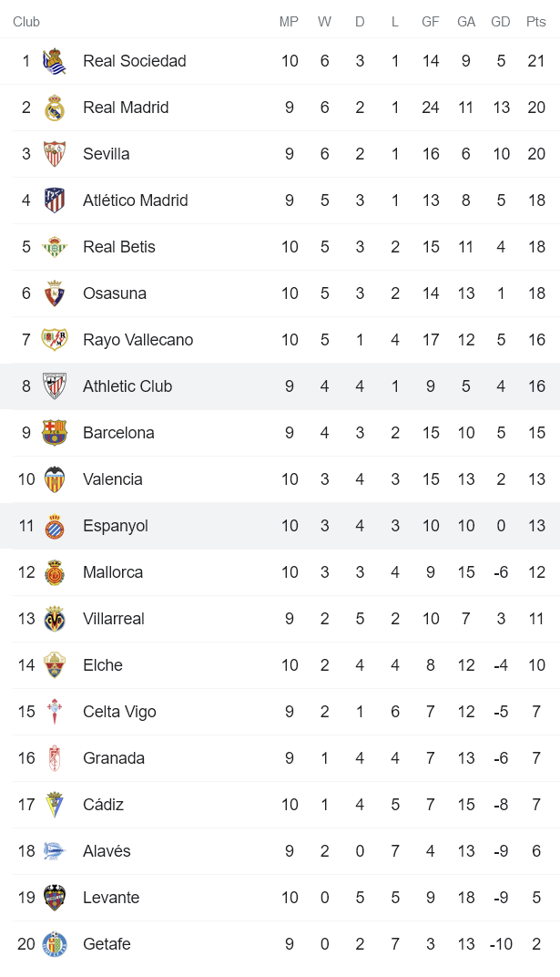Open the Real Betis team link
The image size is (560, 977).
coord(119,247)
